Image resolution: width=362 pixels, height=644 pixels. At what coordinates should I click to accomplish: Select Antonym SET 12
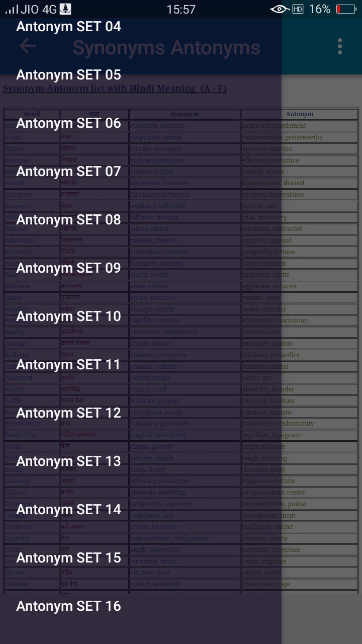(x=69, y=413)
